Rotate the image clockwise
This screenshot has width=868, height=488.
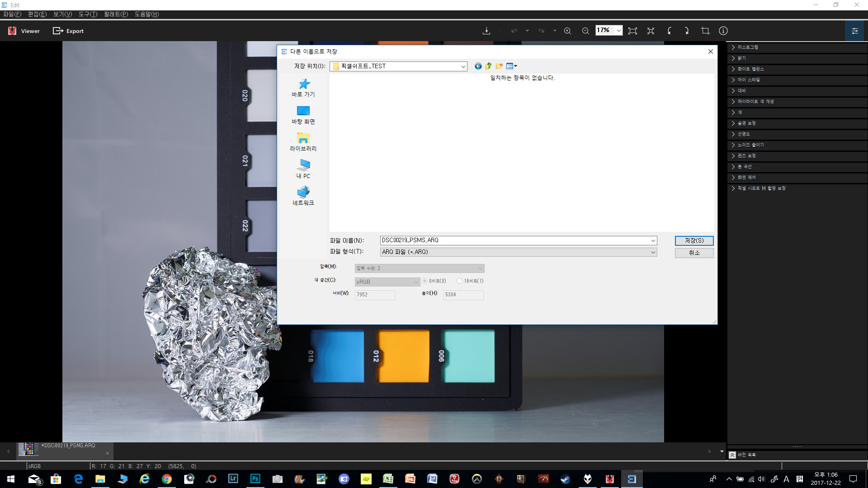[x=687, y=31]
